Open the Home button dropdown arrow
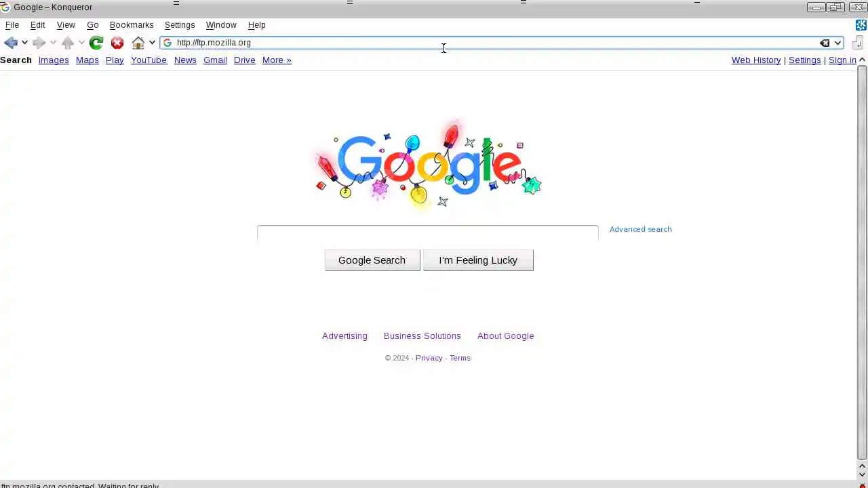This screenshot has width=868, height=488. (x=153, y=43)
